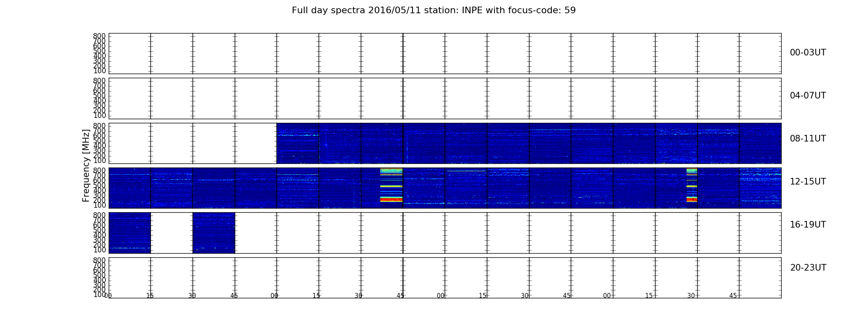The width and height of the screenshot is (868, 331).
Task: Pick the '16-19UT' row label
Action: point(808,225)
